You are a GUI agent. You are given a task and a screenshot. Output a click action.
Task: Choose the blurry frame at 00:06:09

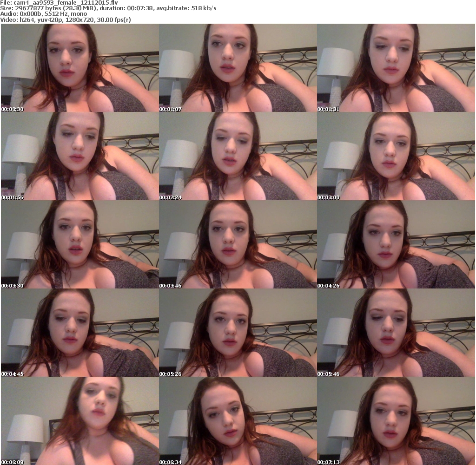pos(80,421)
